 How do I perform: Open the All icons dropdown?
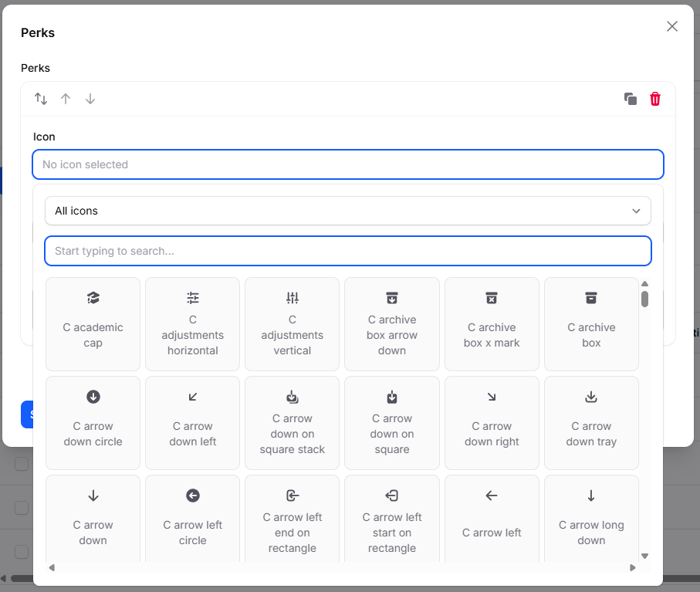[347, 211]
